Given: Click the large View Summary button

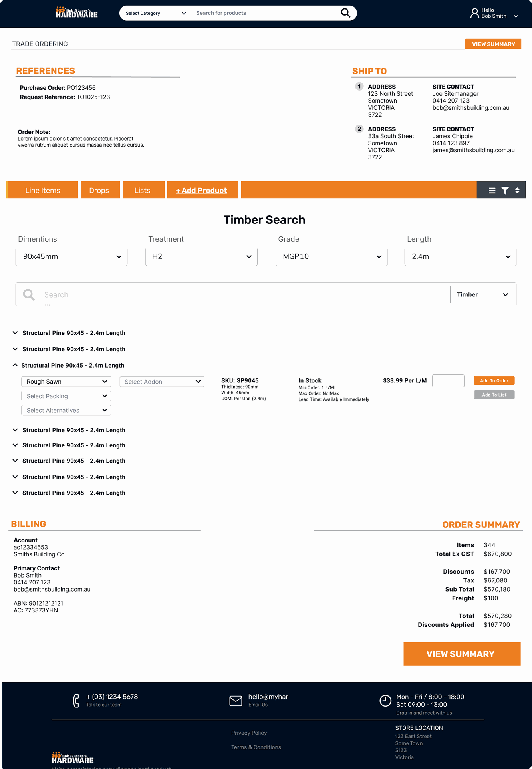Looking at the screenshot, I should [461, 654].
